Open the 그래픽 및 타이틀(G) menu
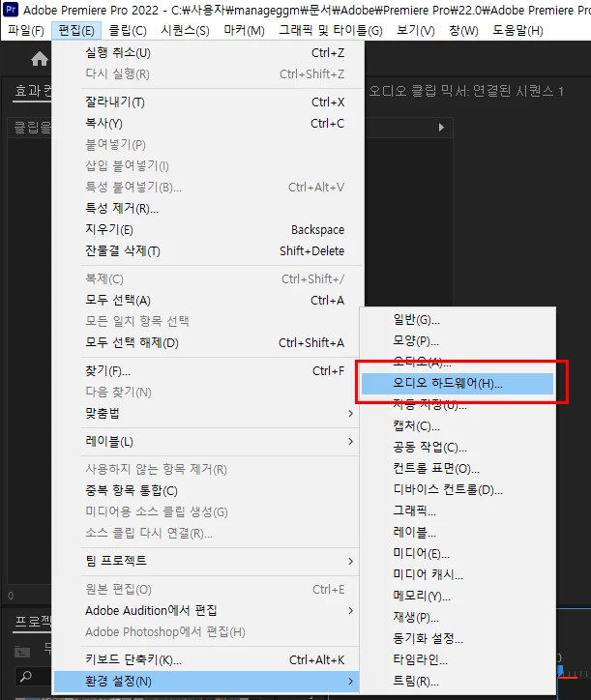The width and height of the screenshot is (591, 700). click(331, 30)
